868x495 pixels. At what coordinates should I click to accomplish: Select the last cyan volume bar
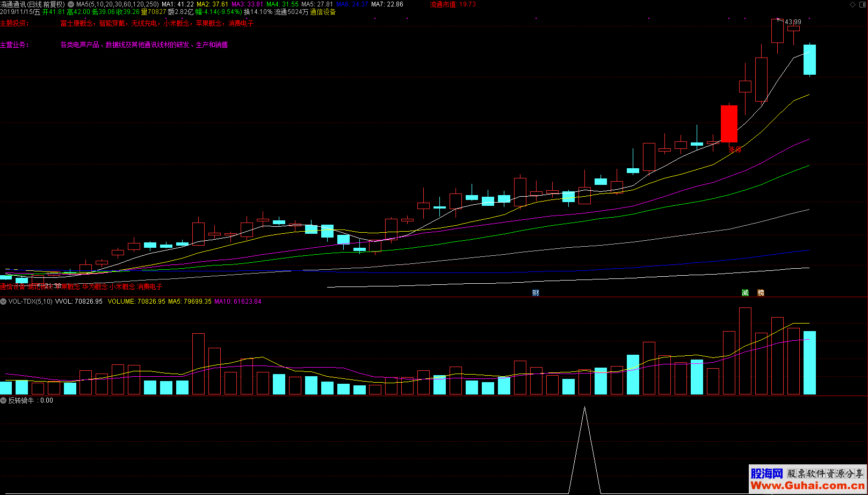[x=809, y=363]
